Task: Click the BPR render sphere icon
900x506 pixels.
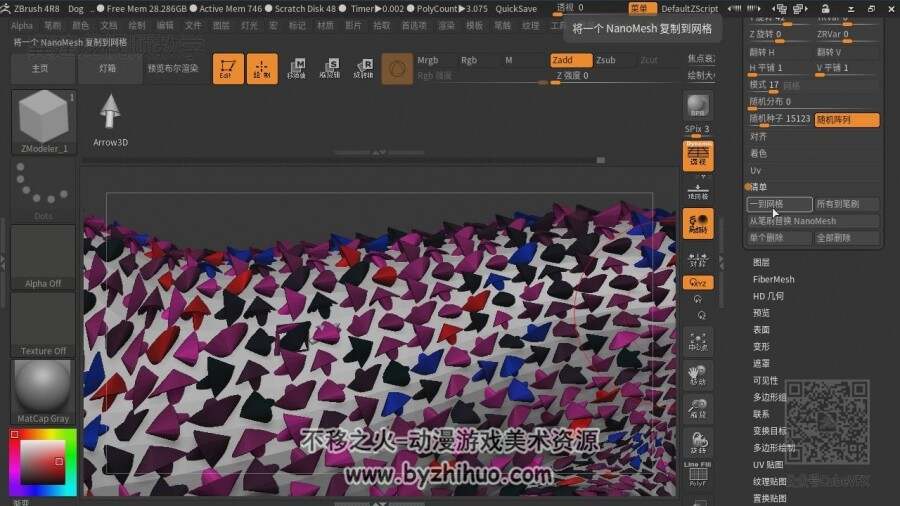Action: [698, 106]
